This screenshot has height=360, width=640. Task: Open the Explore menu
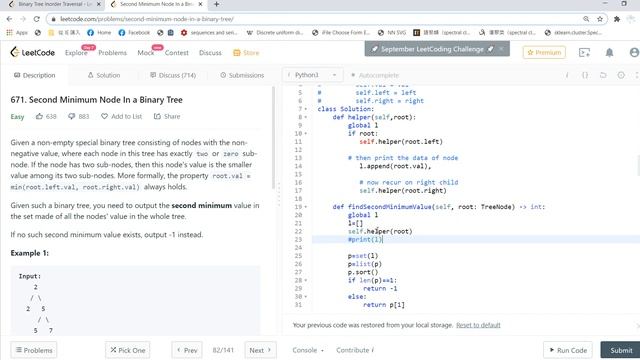pyautogui.click(x=76, y=53)
